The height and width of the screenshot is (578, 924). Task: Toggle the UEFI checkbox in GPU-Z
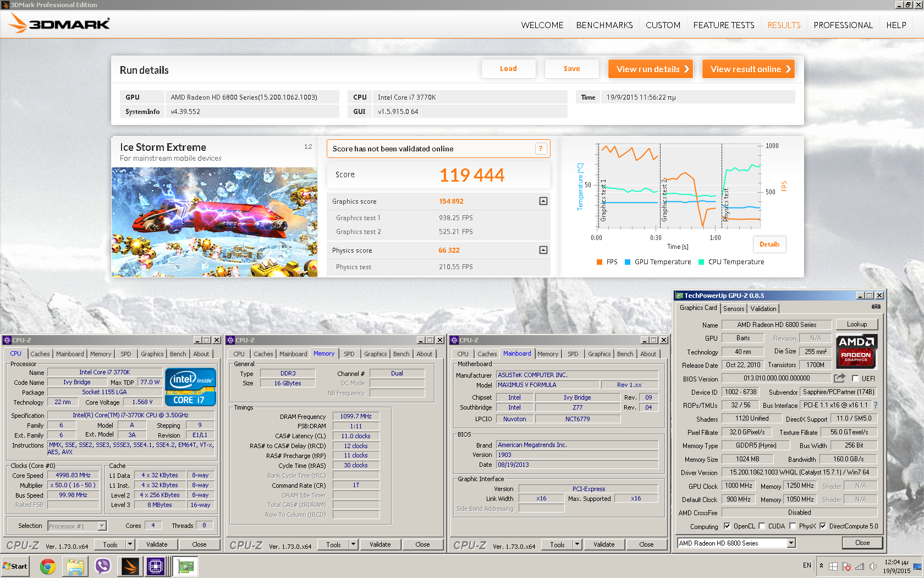coord(855,379)
